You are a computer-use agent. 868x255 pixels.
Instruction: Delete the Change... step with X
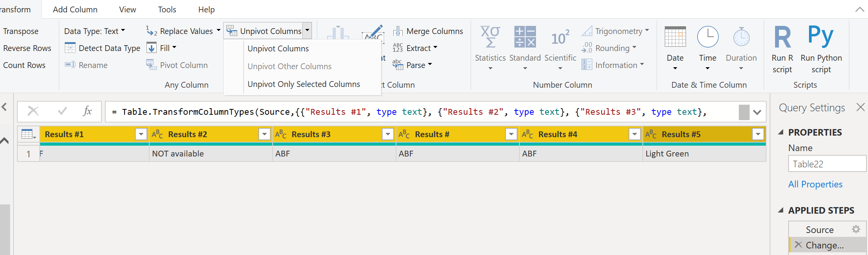point(798,245)
